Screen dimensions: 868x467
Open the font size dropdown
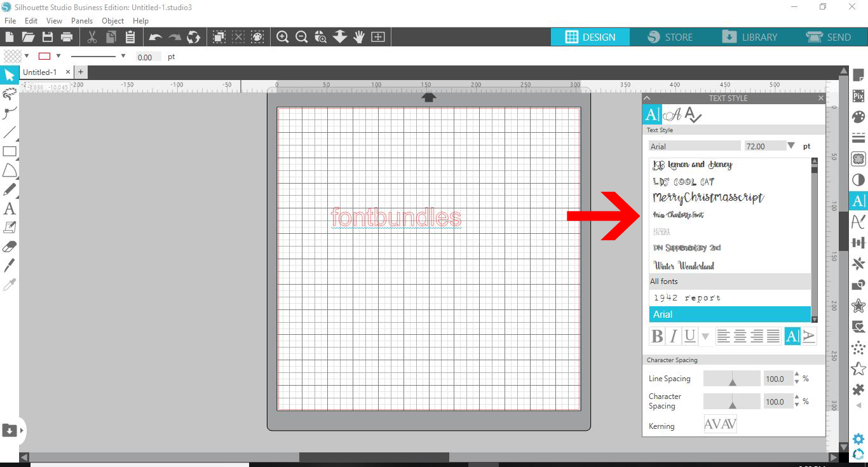coord(791,146)
